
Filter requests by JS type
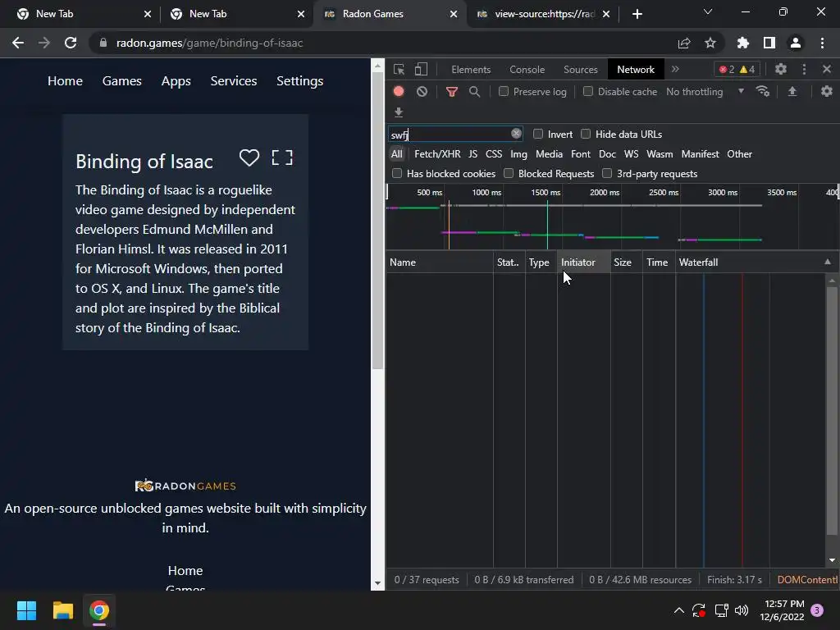click(x=472, y=153)
